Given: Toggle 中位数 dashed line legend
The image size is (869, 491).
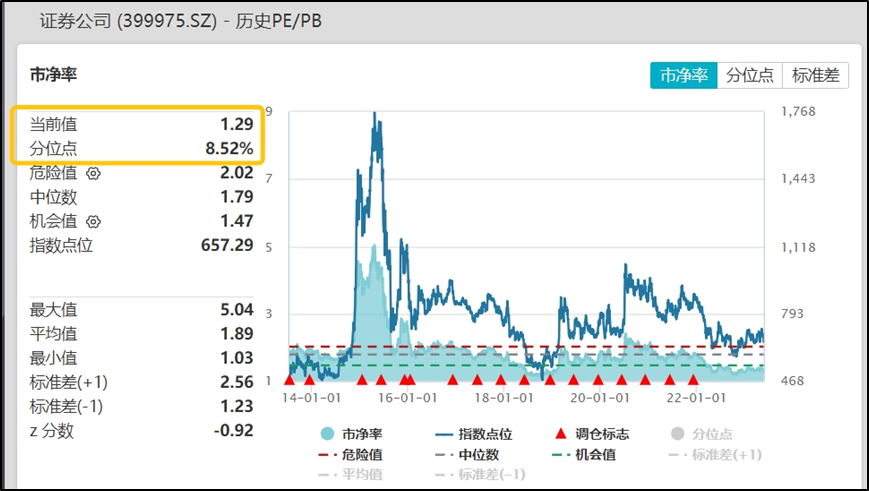Looking at the screenshot, I should pos(468,454).
